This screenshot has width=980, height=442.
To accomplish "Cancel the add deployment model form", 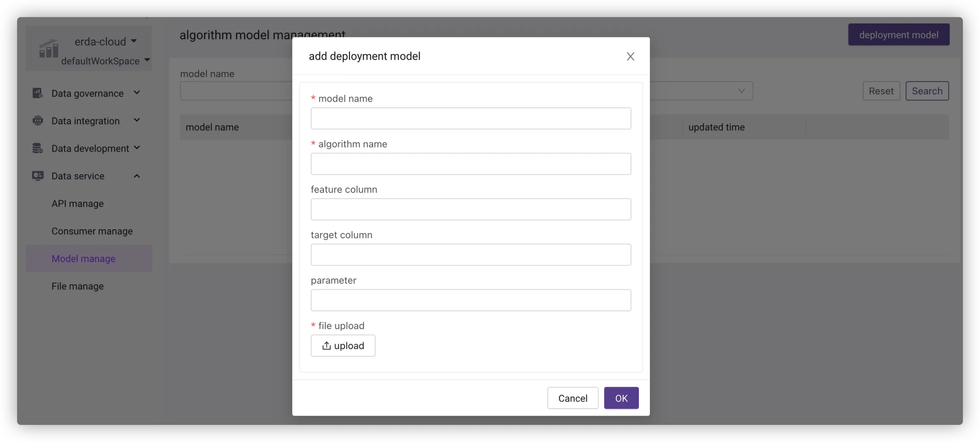I will (573, 398).
